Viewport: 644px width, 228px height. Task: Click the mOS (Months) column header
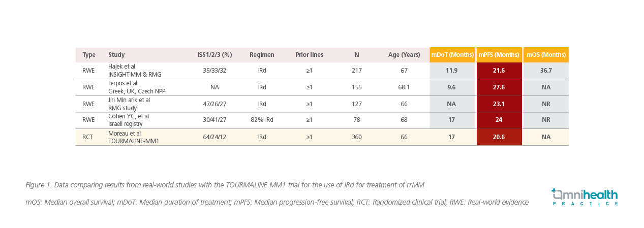pyautogui.click(x=546, y=55)
